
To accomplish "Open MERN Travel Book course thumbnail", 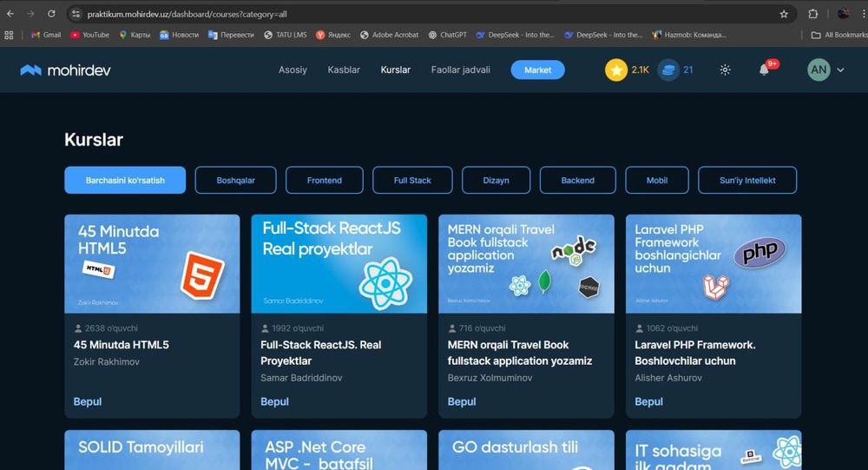I will [527, 264].
